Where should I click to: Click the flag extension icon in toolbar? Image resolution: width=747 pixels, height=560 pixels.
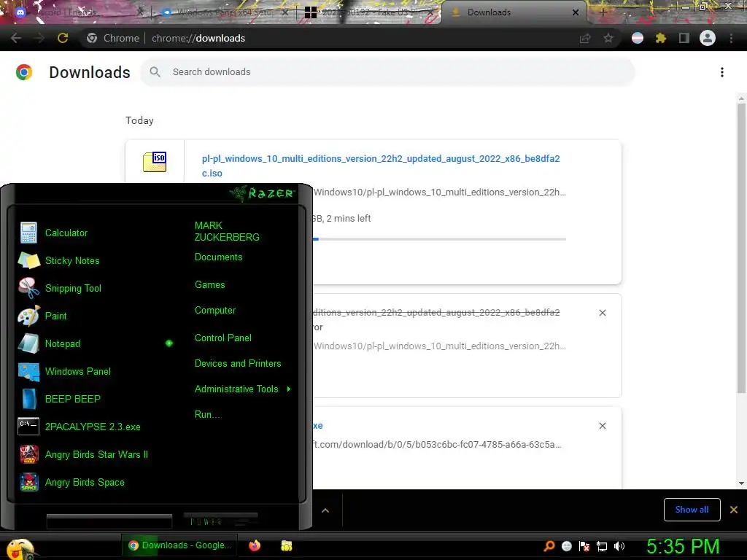tap(638, 38)
